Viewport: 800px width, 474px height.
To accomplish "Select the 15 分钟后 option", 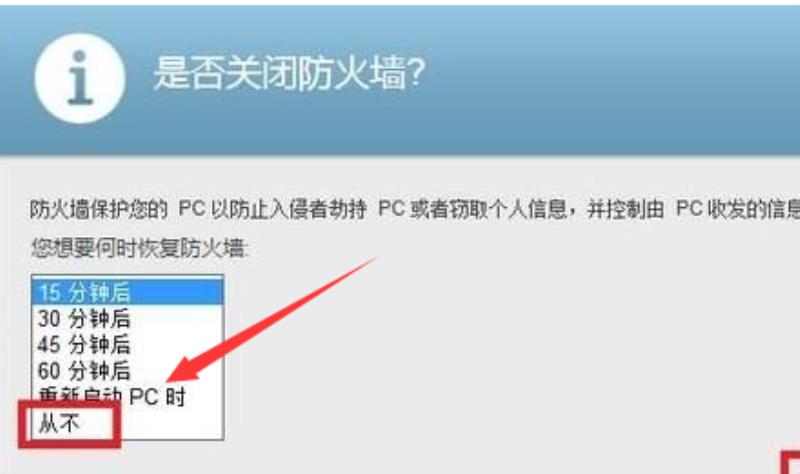I will click(128, 292).
